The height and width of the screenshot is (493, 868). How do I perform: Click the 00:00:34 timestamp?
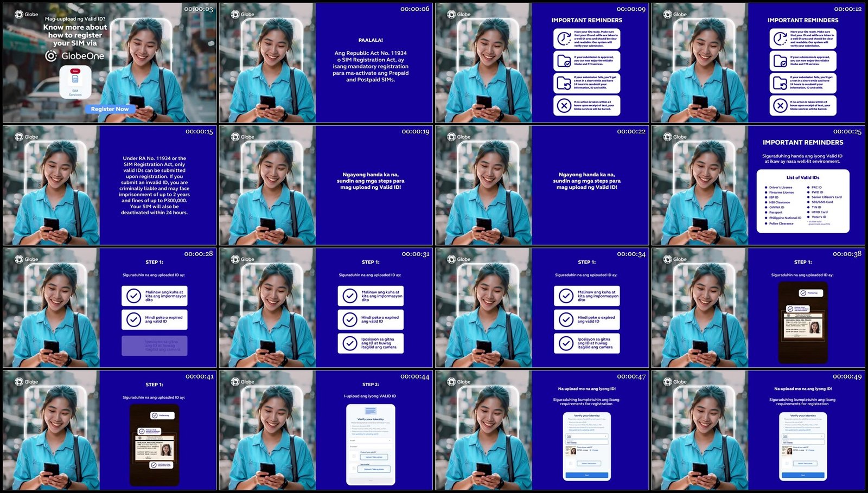631,254
